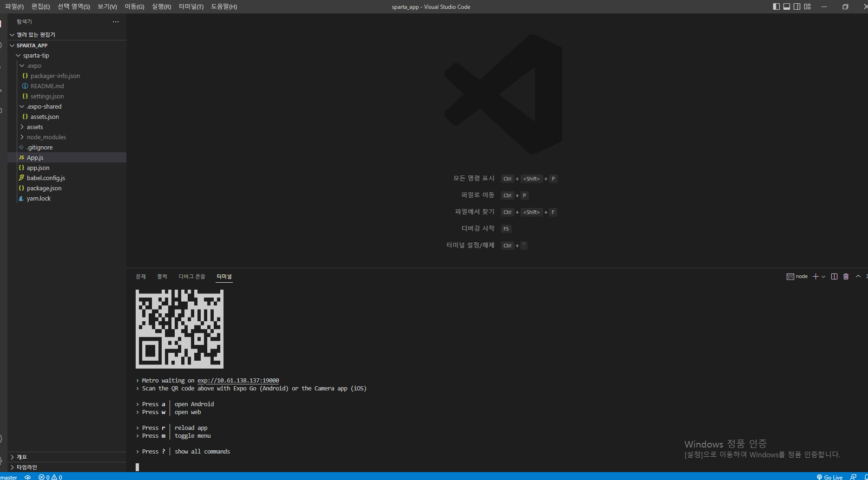Open the 실행(R) menu
Image resolution: width=868 pixels, height=480 pixels.
[161, 6]
